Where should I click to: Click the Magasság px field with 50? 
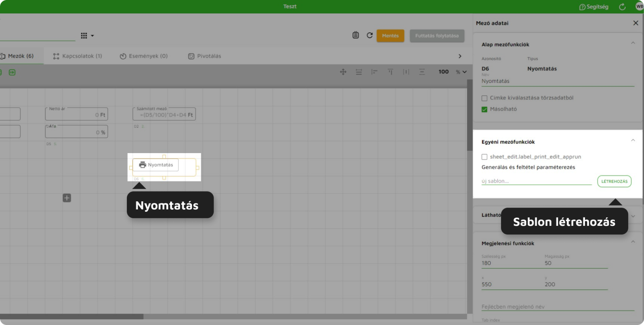(x=576, y=263)
